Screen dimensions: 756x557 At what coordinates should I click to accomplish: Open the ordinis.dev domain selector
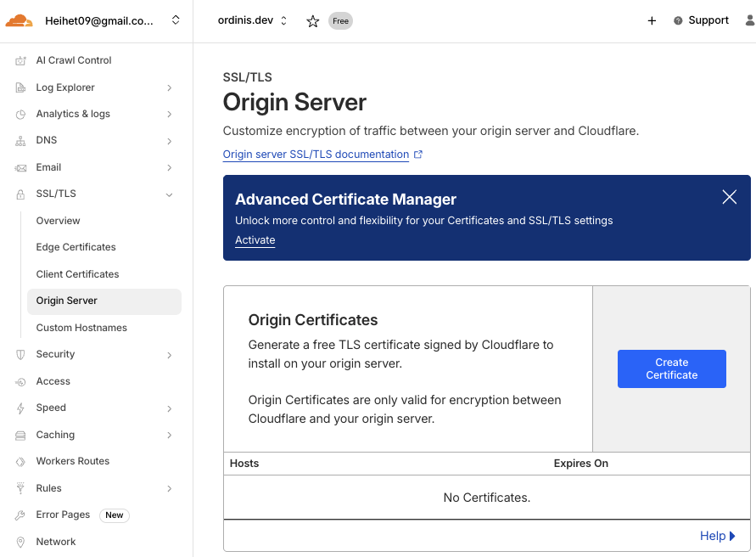coord(253,20)
